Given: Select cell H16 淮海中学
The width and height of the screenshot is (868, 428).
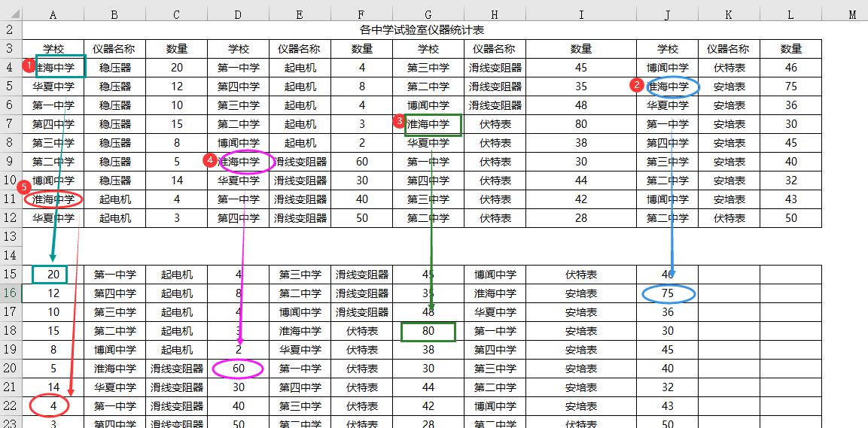Looking at the screenshot, I should (495, 293).
